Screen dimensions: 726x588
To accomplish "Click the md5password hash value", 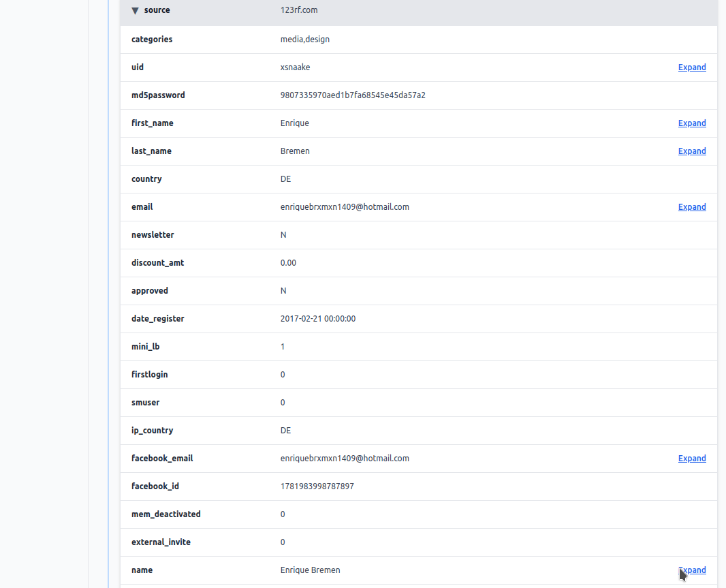I will (353, 95).
